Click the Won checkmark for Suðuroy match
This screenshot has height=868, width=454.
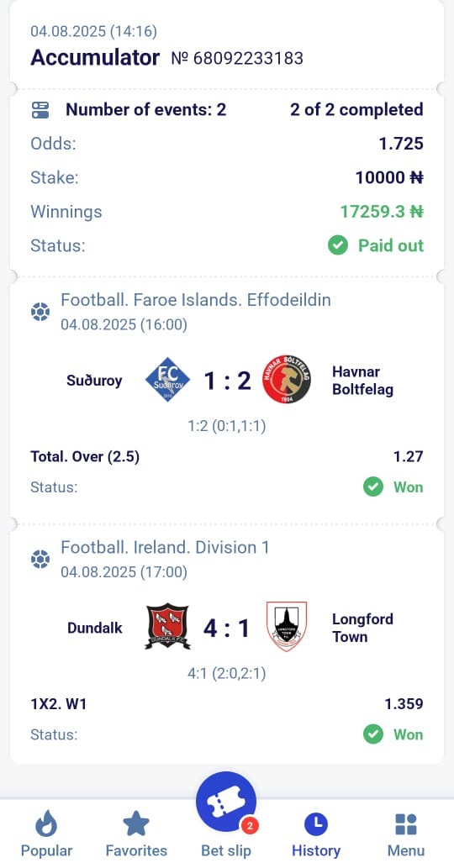pyautogui.click(x=373, y=487)
